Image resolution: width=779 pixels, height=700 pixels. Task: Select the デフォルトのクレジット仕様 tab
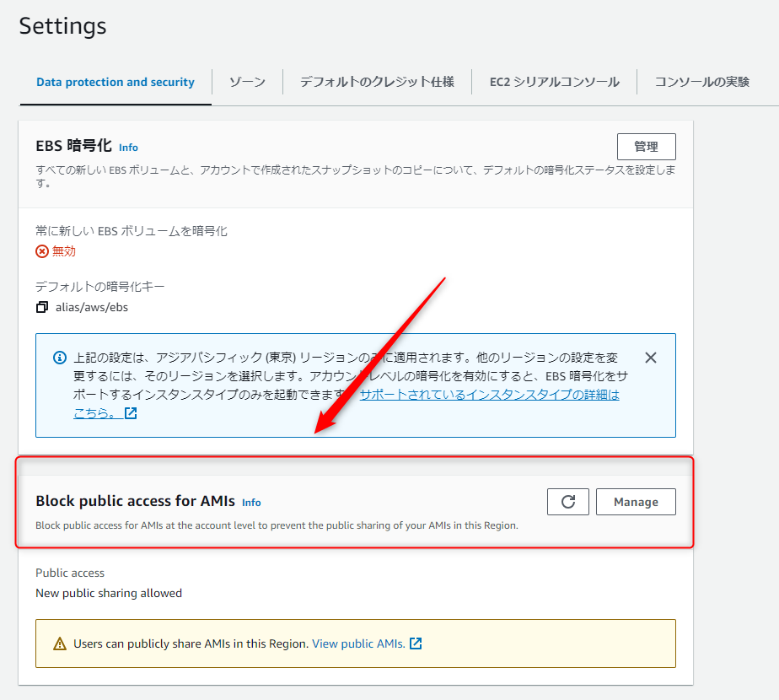377,82
